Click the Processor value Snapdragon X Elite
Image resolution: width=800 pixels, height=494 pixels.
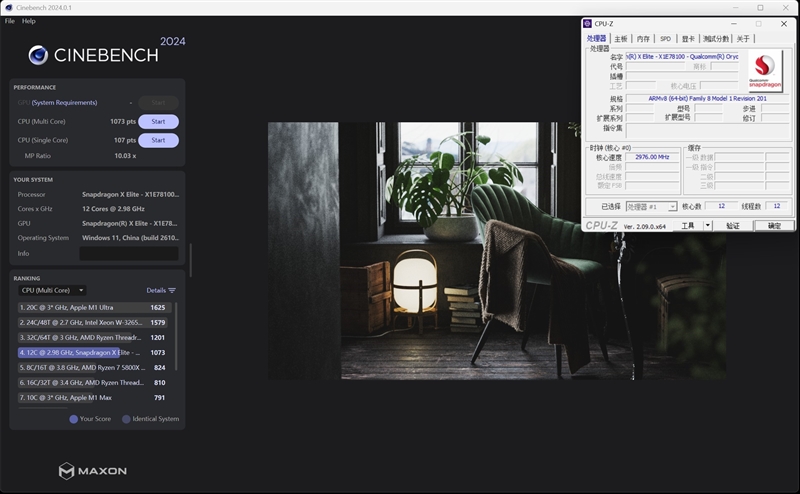(x=131, y=194)
